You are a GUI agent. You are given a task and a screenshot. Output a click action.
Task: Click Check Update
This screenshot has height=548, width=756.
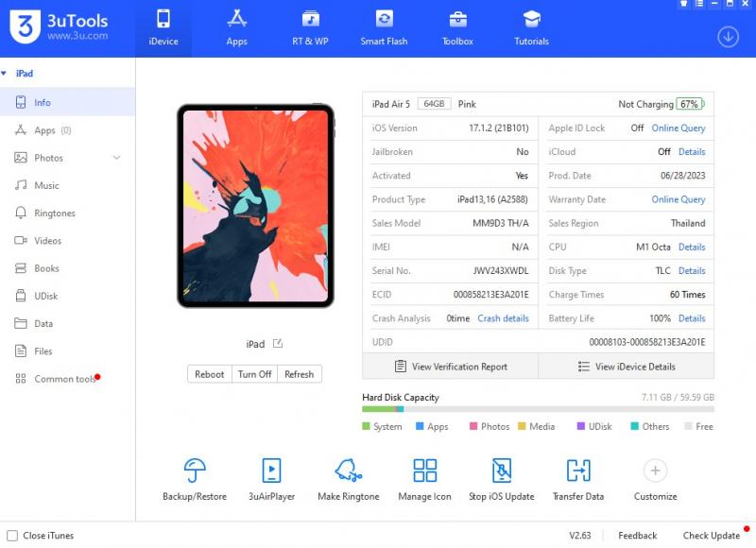coord(712,536)
